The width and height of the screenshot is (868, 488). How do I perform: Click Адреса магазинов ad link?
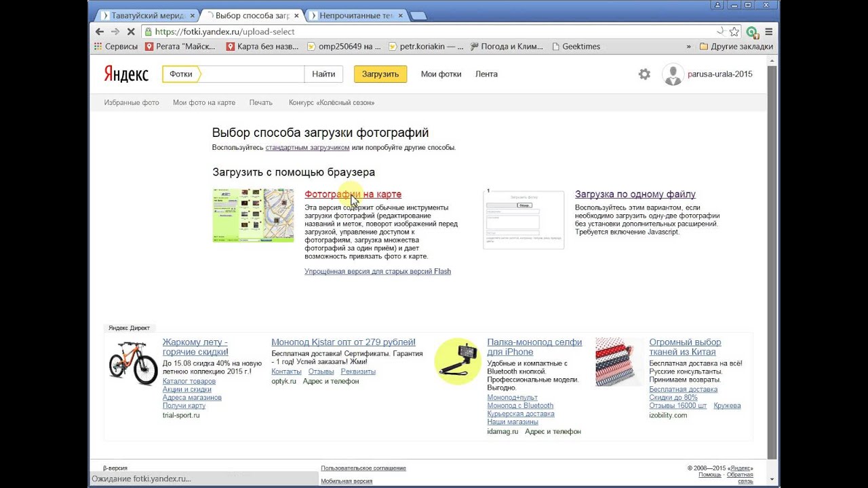tap(192, 398)
